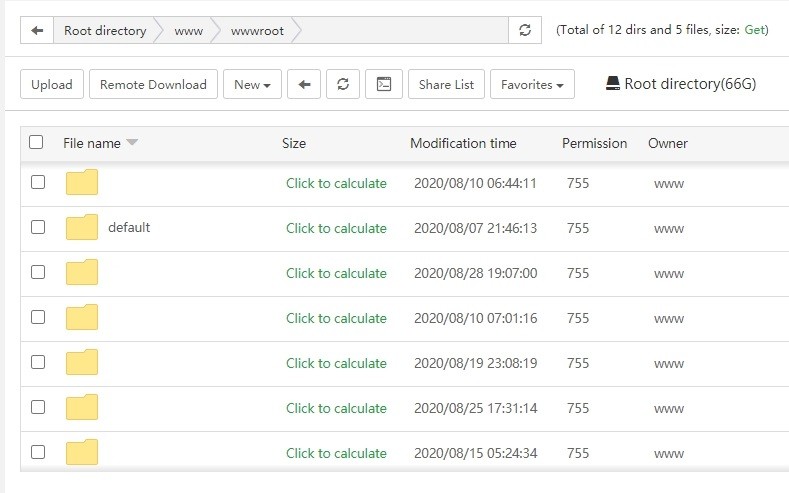Expand the New dropdown menu
789x493 pixels.
[252, 85]
